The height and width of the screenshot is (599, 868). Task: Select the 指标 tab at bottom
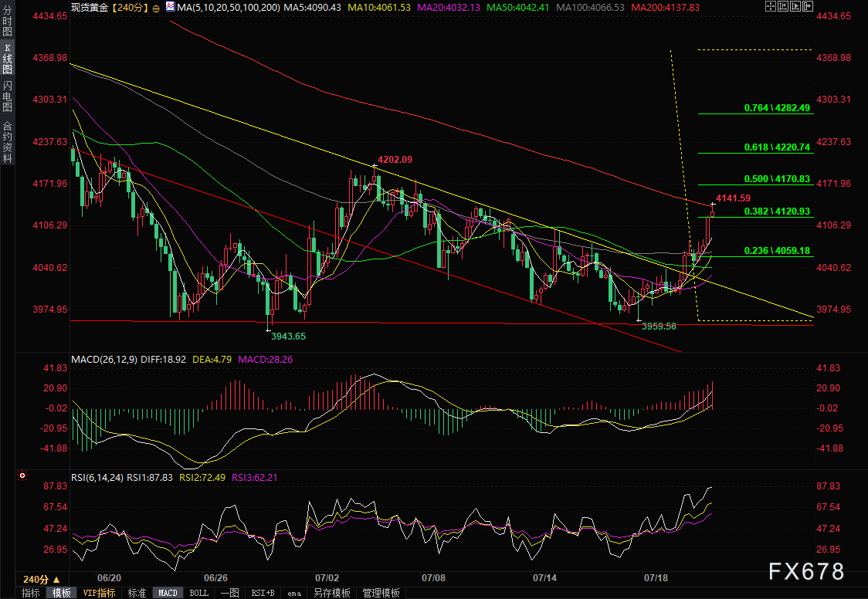(30, 593)
